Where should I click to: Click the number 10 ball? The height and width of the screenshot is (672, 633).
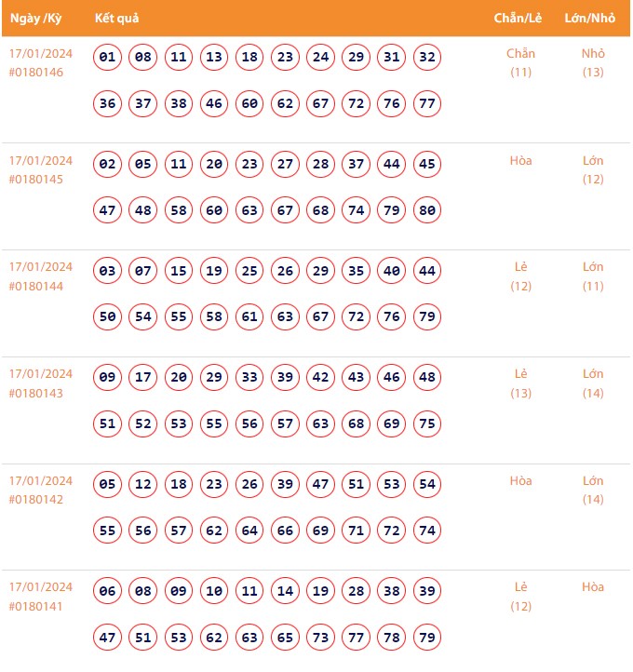click(x=214, y=591)
